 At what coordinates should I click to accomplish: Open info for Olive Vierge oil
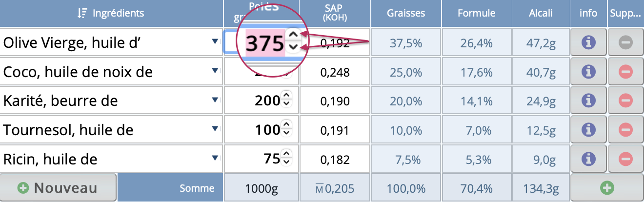tap(589, 43)
